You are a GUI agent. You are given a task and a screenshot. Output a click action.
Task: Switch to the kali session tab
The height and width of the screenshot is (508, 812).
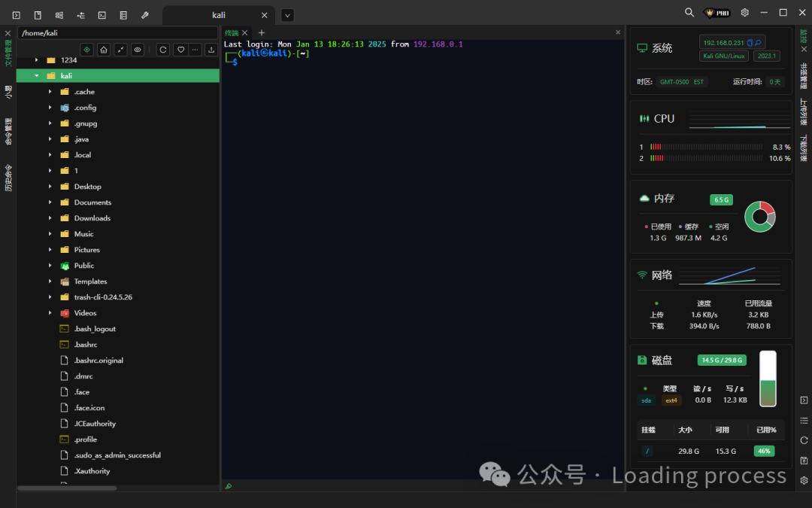point(219,16)
